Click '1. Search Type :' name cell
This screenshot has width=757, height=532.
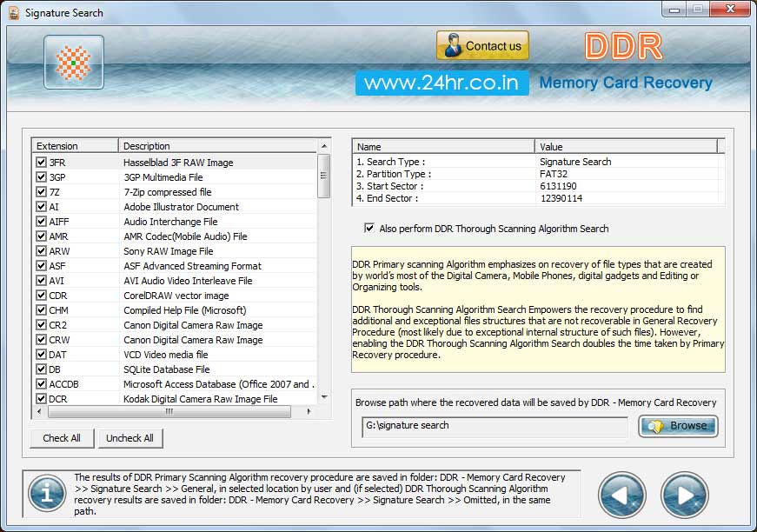[390, 162]
